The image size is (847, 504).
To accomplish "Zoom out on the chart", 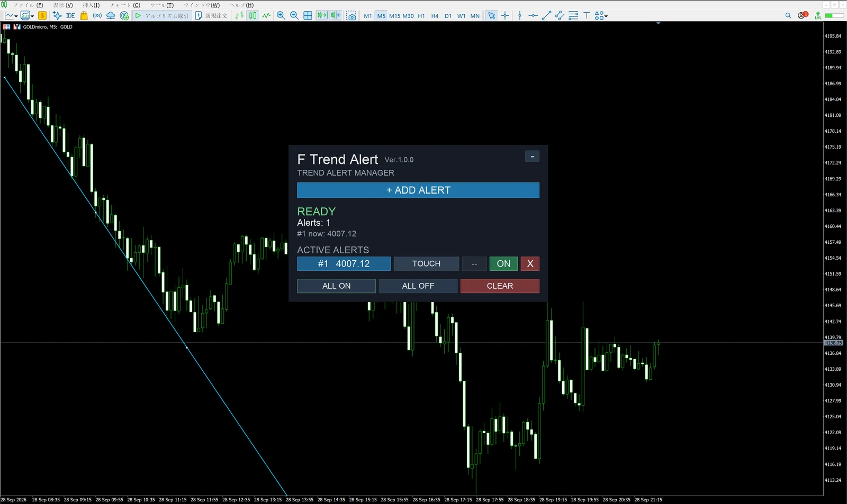I will tap(294, 16).
